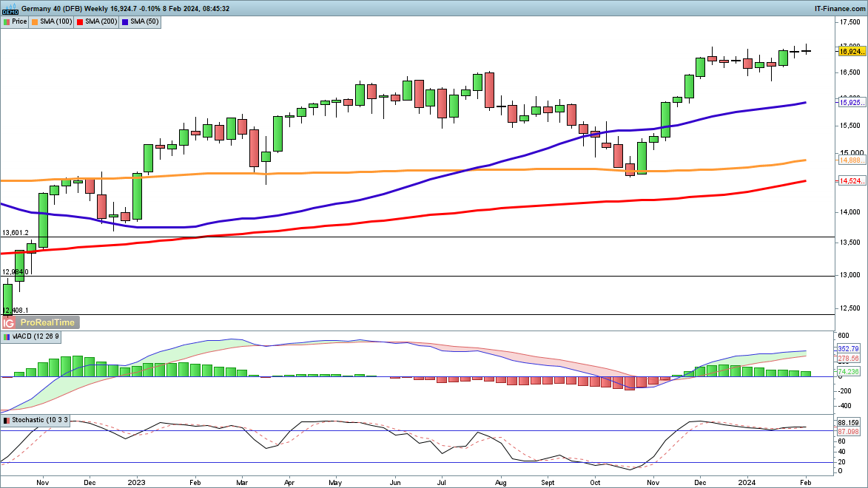868x488 pixels.
Task: Click the 17,500 price axis label
Action: (x=850, y=22)
